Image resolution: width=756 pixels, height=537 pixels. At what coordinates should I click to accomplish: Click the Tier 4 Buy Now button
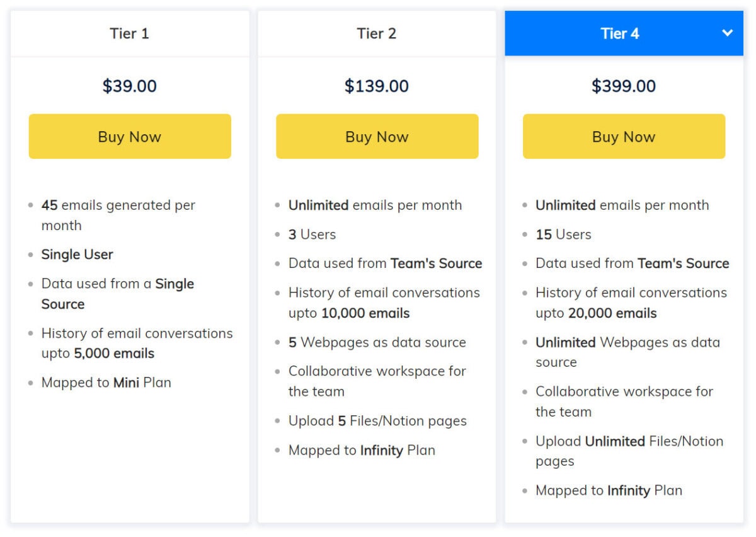click(623, 136)
